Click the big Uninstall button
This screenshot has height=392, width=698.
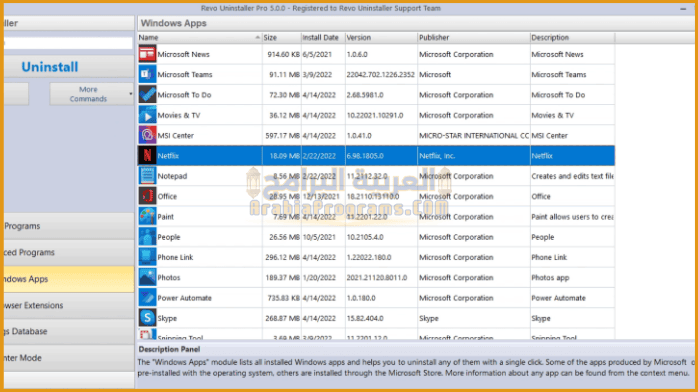tap(68, 67)
